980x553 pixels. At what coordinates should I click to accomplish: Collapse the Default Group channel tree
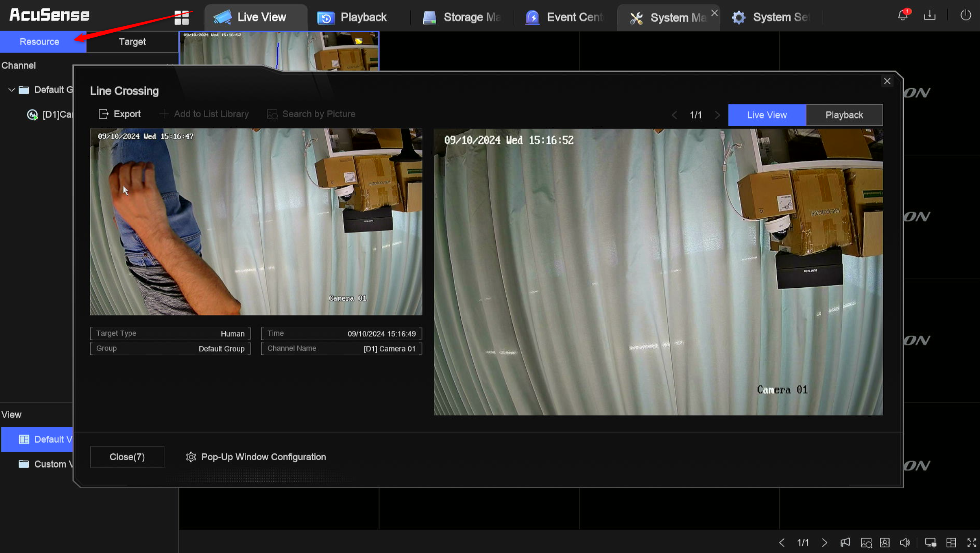[x=11, y=89]
